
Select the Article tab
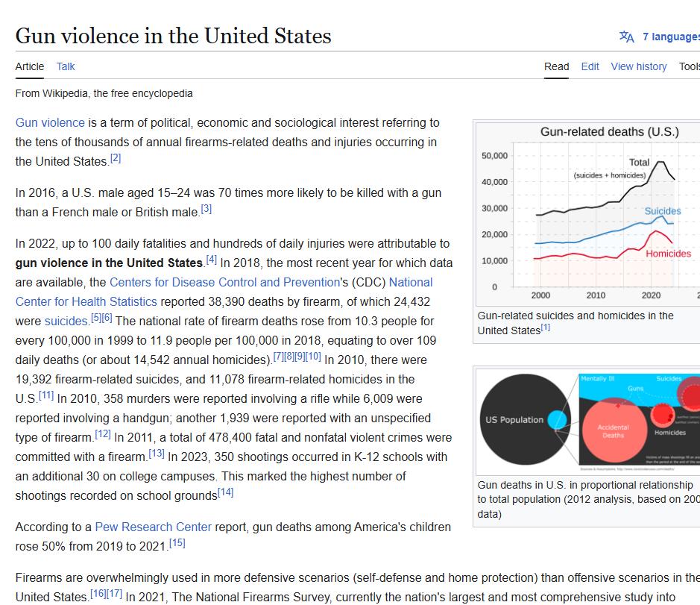click(x=30, y=66)
